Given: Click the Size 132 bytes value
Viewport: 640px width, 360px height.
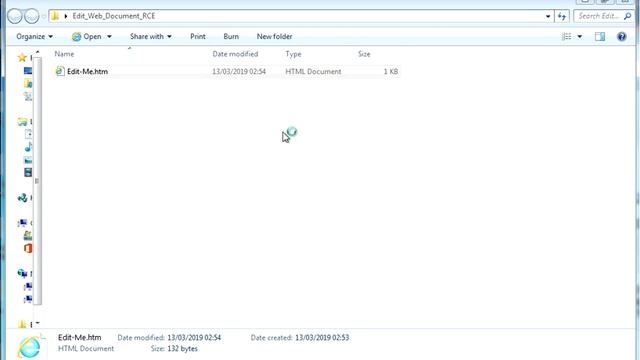Looking at the screenshot, I should pyautogui.click(x=182, y=349).
